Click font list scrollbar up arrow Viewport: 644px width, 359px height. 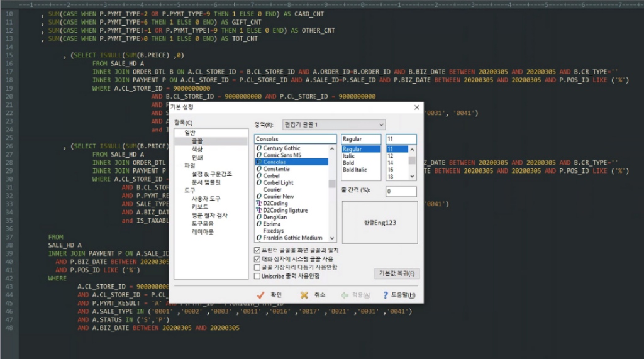tap(332, 149)
